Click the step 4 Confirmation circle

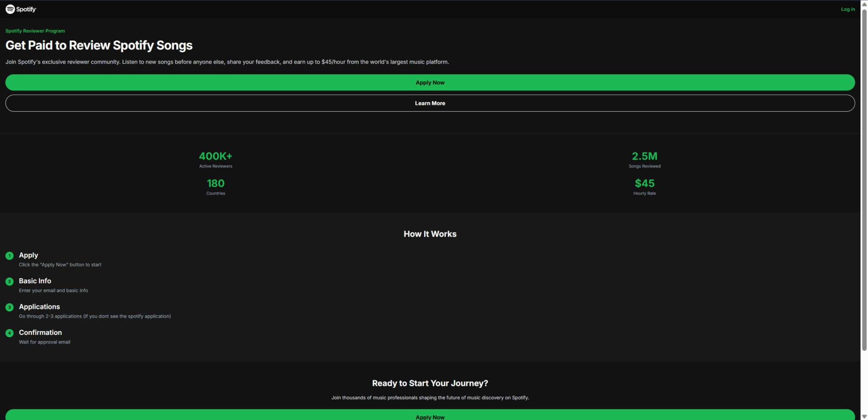pyautogui.click(x=9, y=333)
